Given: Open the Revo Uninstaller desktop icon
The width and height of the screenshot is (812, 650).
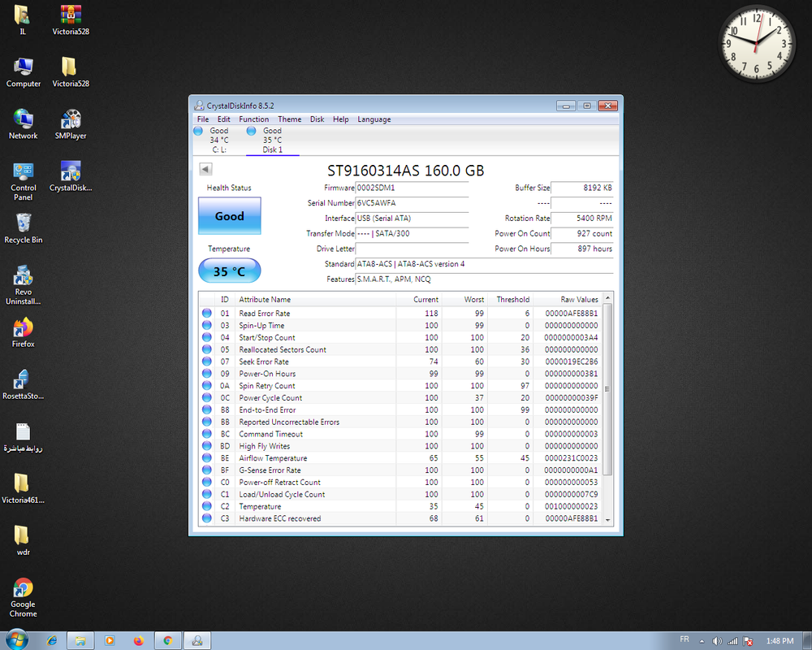Looking at the screenshot, I should pos(24,285).
